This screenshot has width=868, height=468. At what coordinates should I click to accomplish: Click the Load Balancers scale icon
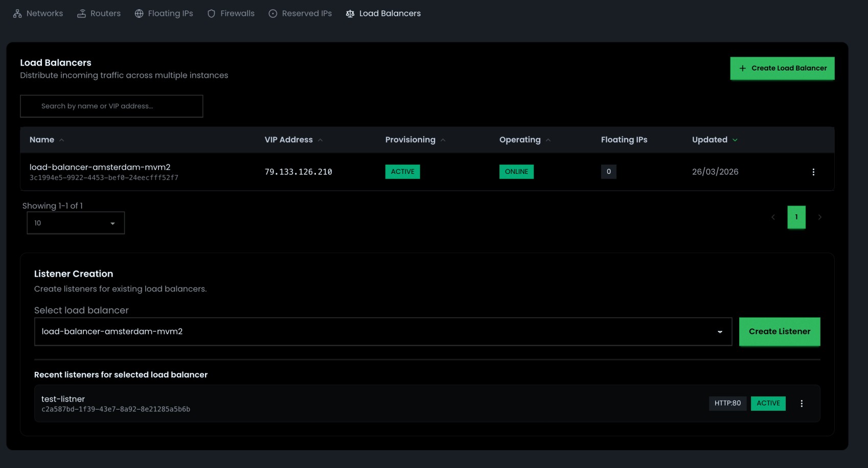point(349,13)
